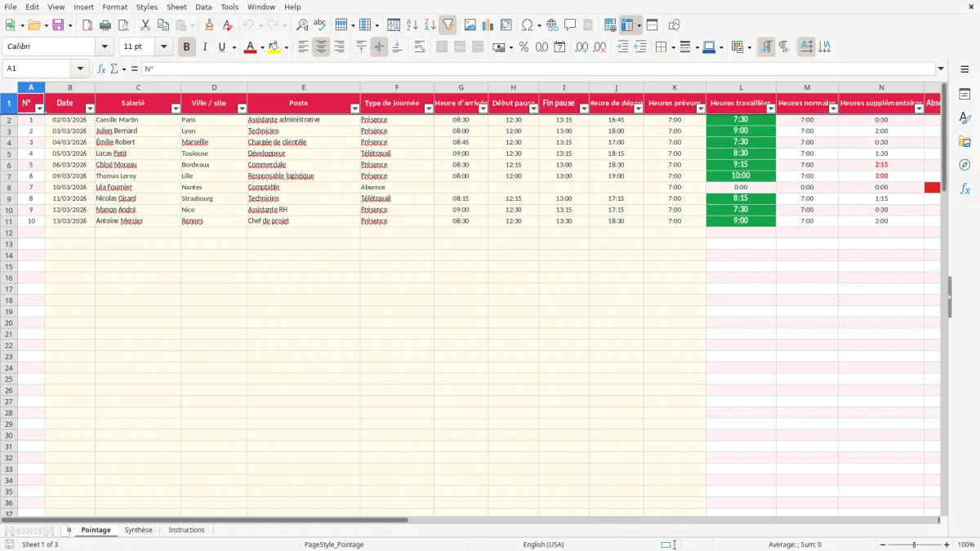Image resolution: width=980 pixels, height=551 pixels.
Task: Activate Clone Formatting paintbrush
Action: tap(210, 25)
